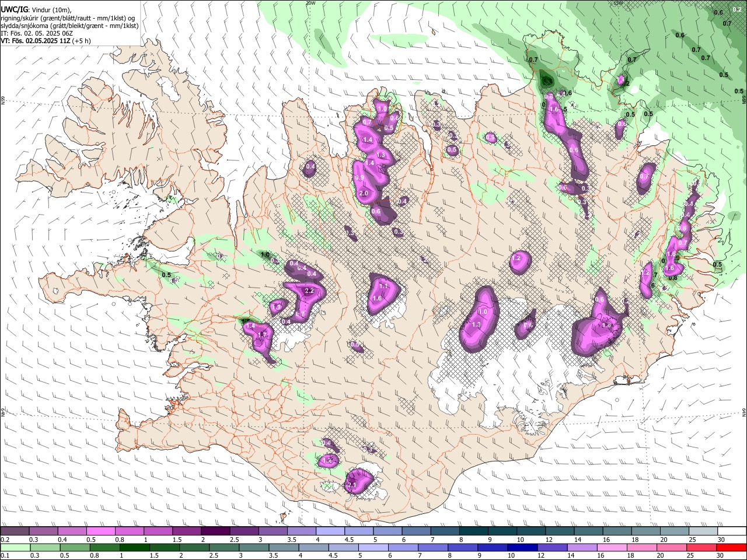
Task: Select the snow legend swatch for 1–1.5
Action: pyautogui.click(x=158, y=531)
